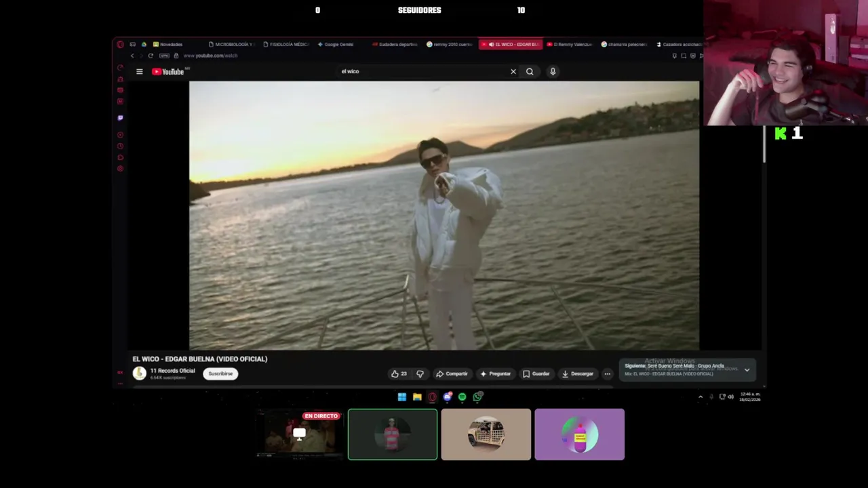Show hidden system tray icons chevron
Viewport: 868px width, 488px height.
[701, 397]
